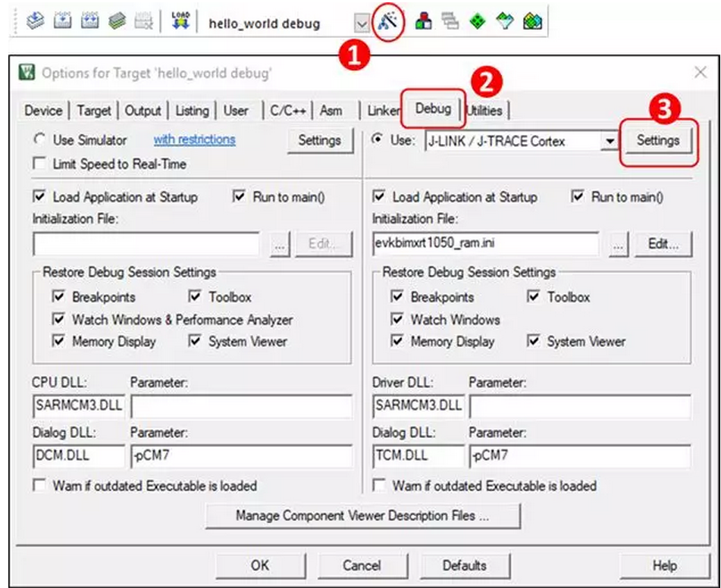Screen dimensions: 721x588
Task: Open Manage Run-Time Environment green diamond icon
Action: point(478,21)
